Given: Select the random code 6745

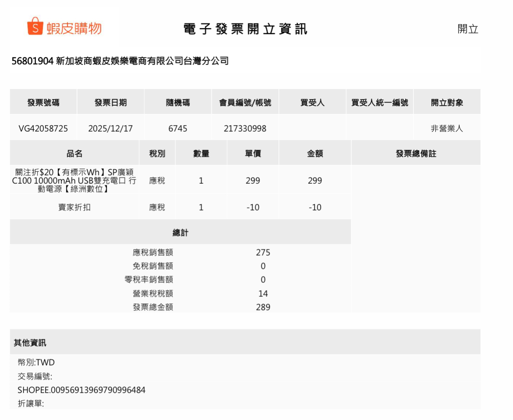Looking at the screenshot, I should click(178, 128).
